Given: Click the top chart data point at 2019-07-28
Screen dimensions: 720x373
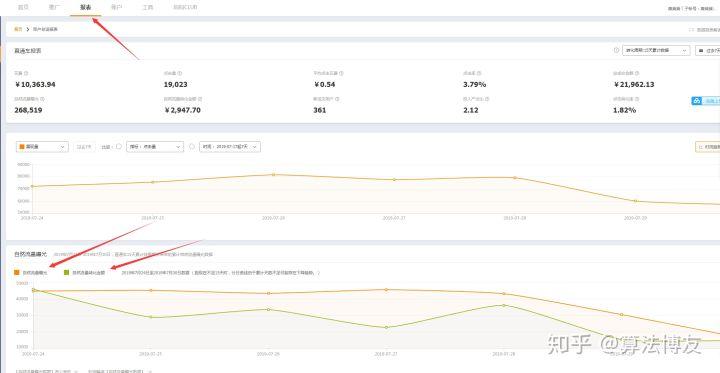Looking at the screenshot, I should (x=515, y=177).
